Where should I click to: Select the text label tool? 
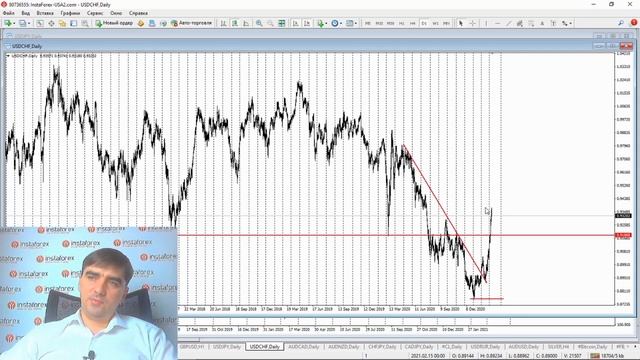[x=553, y=23]
